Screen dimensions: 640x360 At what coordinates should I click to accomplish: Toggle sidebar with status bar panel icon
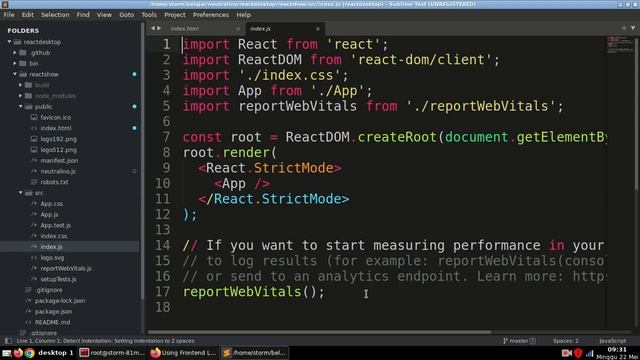tap(8, 340)
